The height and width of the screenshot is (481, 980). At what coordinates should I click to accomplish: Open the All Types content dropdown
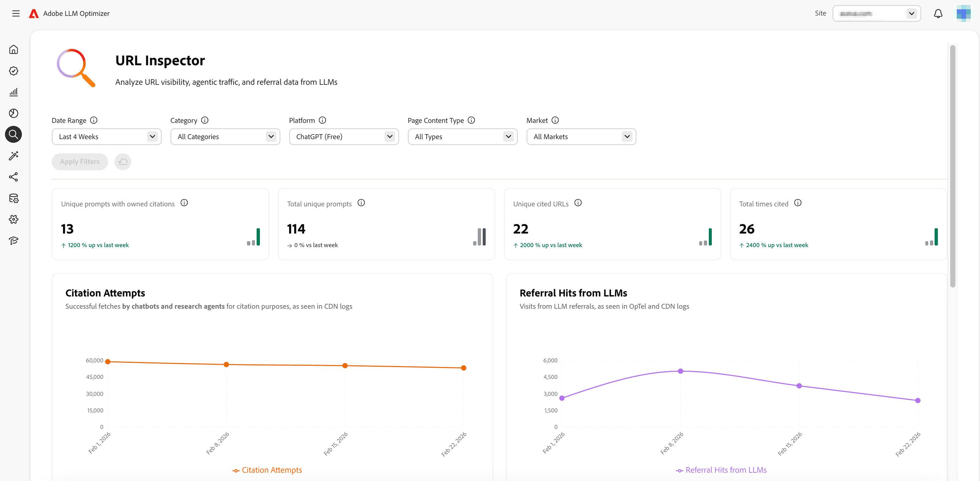462,137
